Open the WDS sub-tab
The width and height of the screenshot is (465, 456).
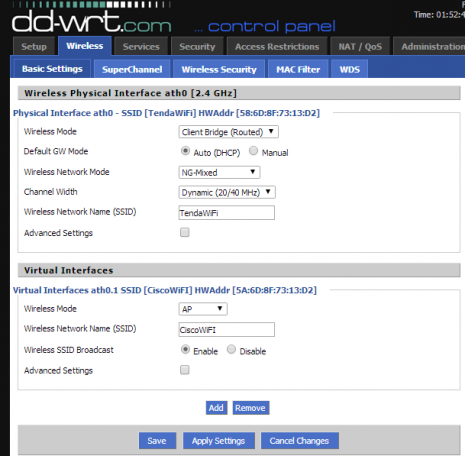[x=350, y=69]
